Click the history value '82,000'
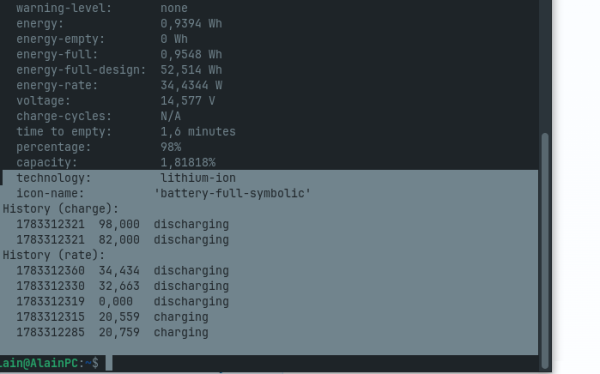This screenshot has width=600, height=374. 119,240
